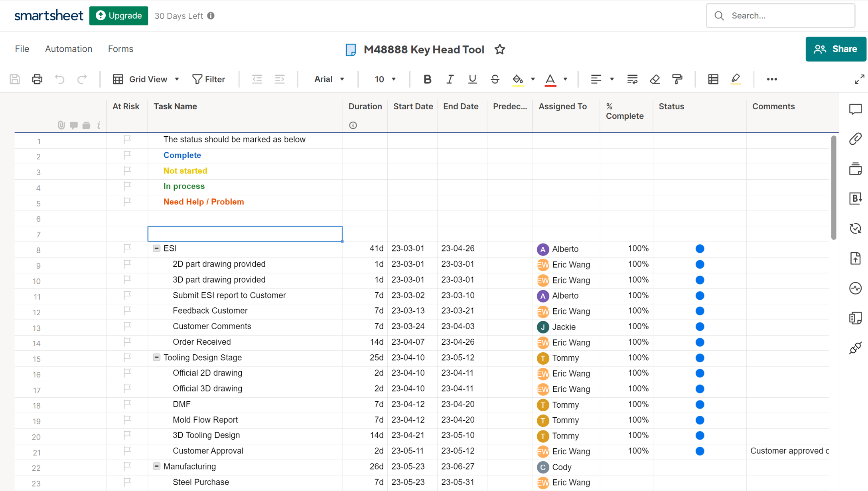Star the sheet as favorite
868x491 pixels.
pos(500,49)
